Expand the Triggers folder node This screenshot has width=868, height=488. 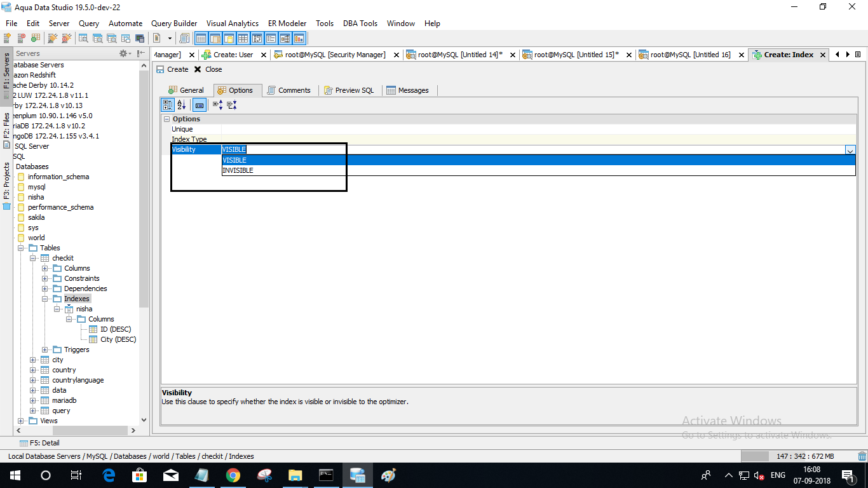tap(45, 349)
